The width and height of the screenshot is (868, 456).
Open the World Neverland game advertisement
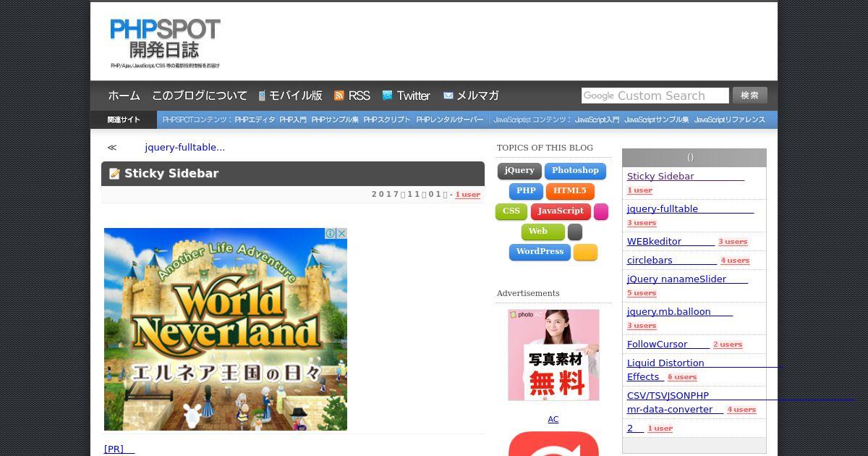[x=226, y=329]
